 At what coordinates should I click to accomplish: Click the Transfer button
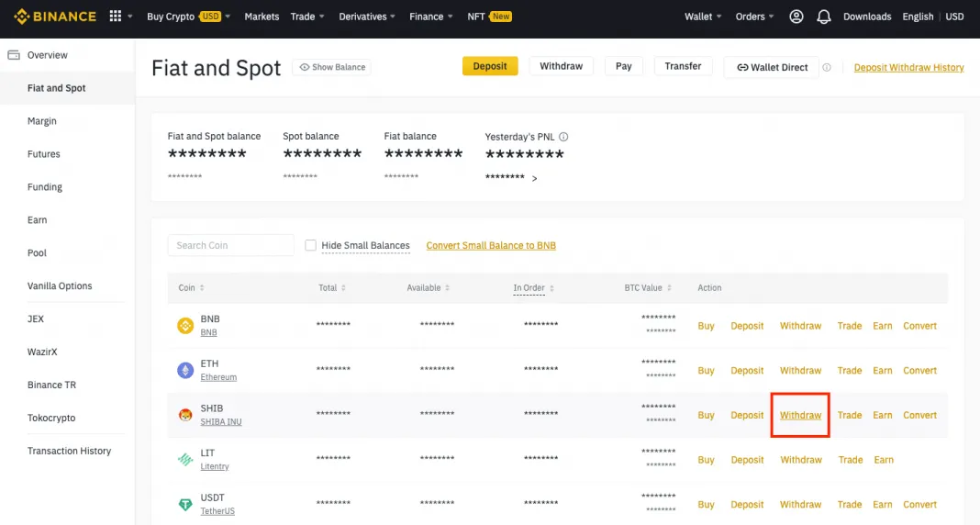tap(683, 66)
